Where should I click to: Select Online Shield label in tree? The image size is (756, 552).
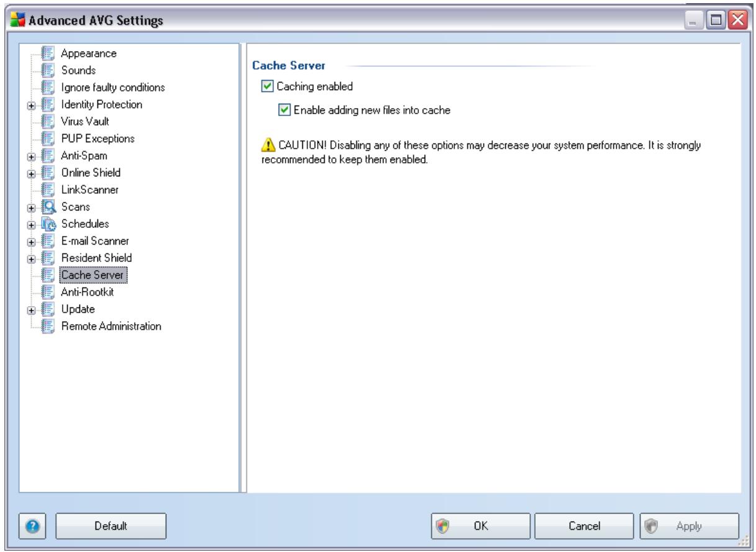click(91, 172)
